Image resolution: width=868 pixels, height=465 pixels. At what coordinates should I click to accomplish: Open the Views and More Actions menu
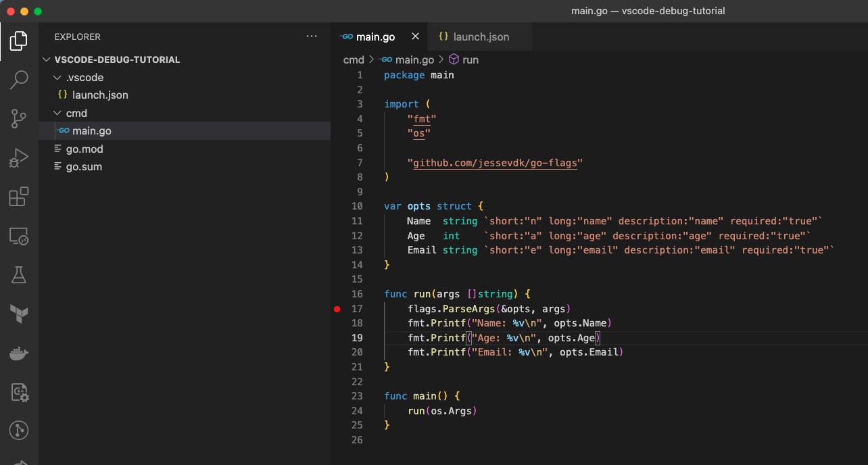point(312,36)
